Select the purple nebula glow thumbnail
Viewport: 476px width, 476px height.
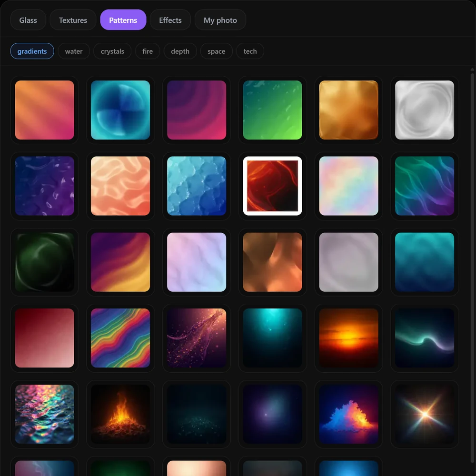click(x=272, y=414)
